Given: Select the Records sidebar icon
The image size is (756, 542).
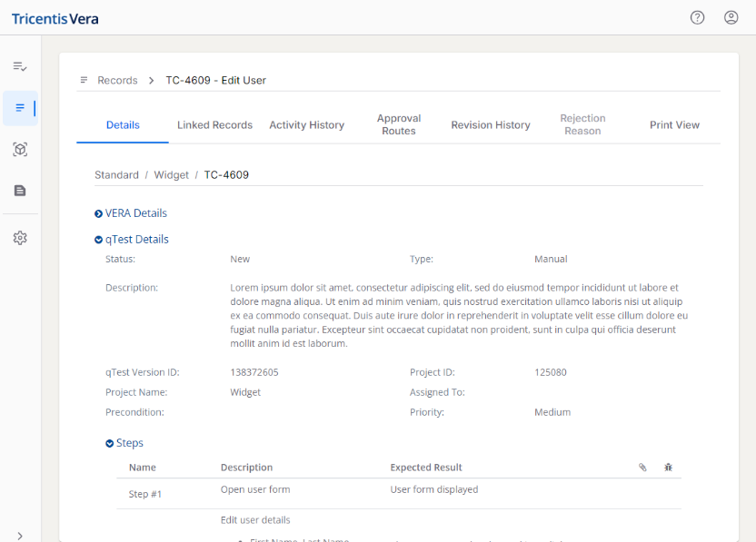Looking at the screenshot, I should (20, 108).
